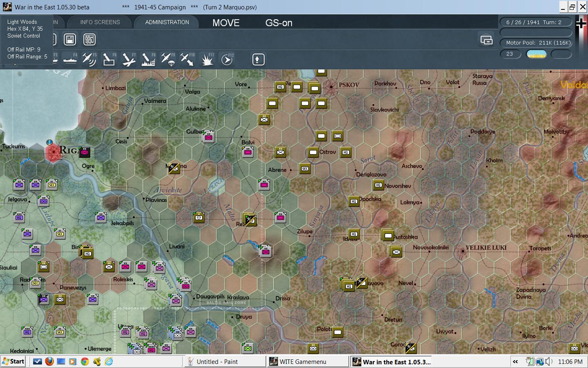Launch Chrome from the taskbar
Image resolution: width=588 pixels, height=368 pixels.
[85, 361]
